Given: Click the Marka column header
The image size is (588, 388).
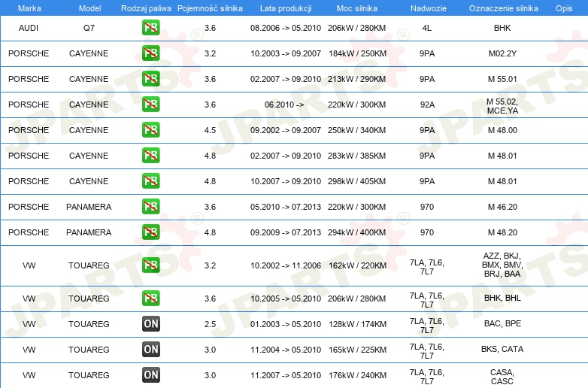Looking at the screenshot, I should point(29,8).
